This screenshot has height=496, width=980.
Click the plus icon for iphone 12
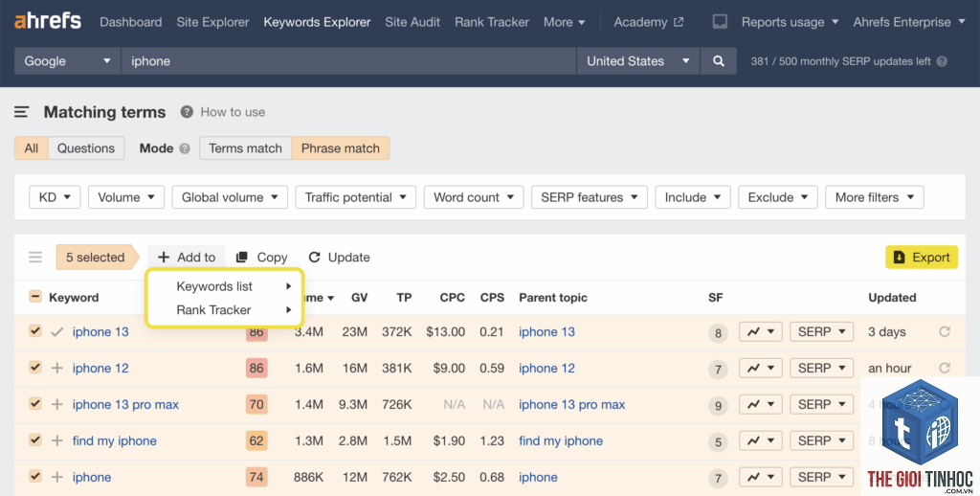pos(56,369)
